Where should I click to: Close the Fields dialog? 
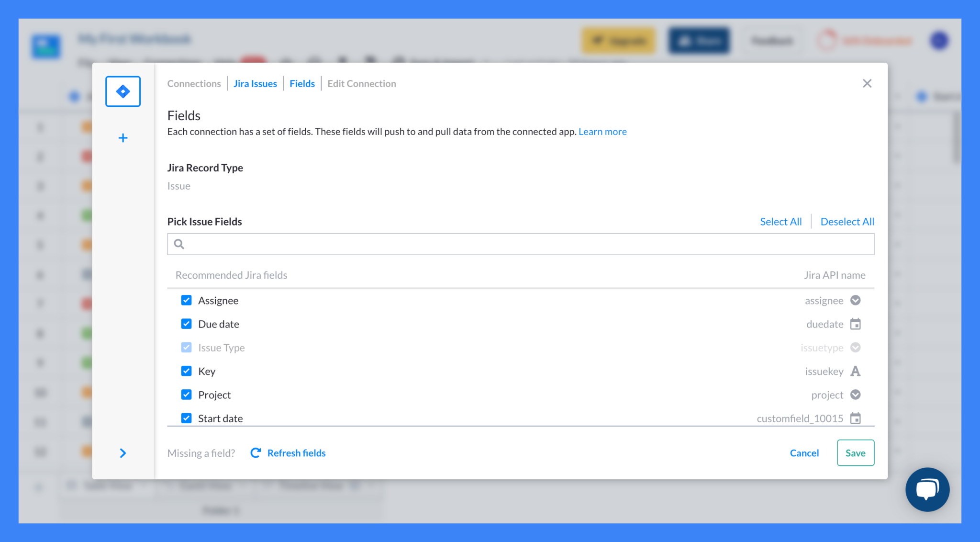867,83
